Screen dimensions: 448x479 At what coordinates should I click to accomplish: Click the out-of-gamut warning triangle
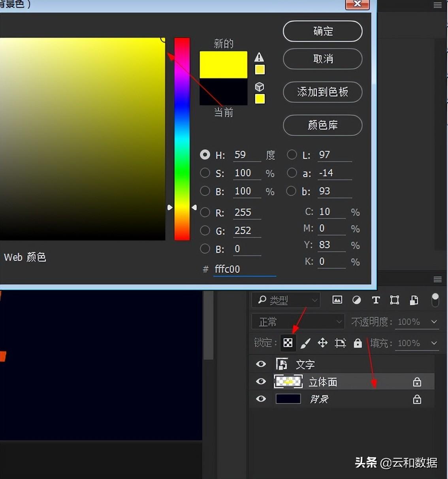259,57
